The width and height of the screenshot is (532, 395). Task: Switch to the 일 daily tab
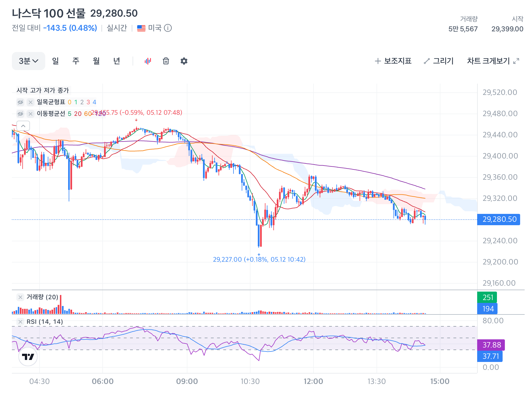pyautogui.click(x=55, y=61)
